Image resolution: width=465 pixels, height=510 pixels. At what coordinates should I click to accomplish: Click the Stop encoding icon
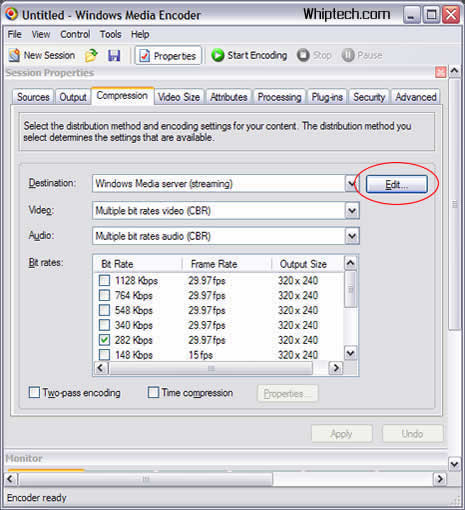coord(303,55)
